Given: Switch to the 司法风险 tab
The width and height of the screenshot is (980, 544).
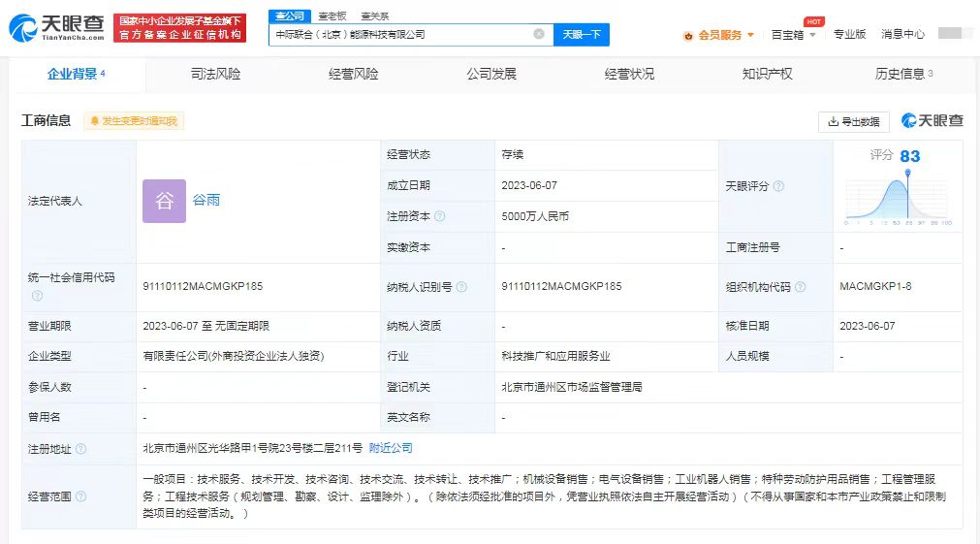Looking at the screenshot, I should pyautogui.click(x=215, y=74).
